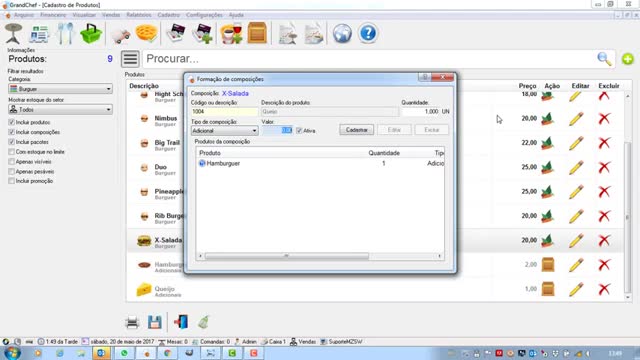Click the hamburger list menu button
This screenshot has height=360, width=640.
[x=130, y=59]
